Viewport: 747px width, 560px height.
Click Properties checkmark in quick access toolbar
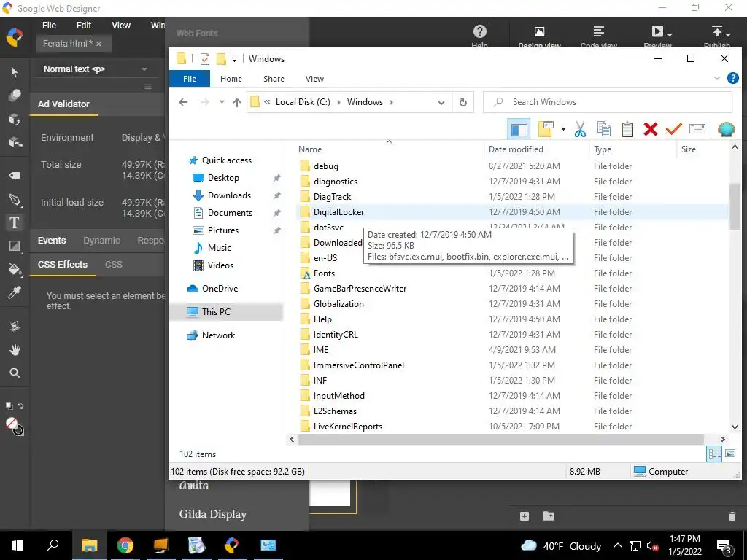click(x=205, y=59)
